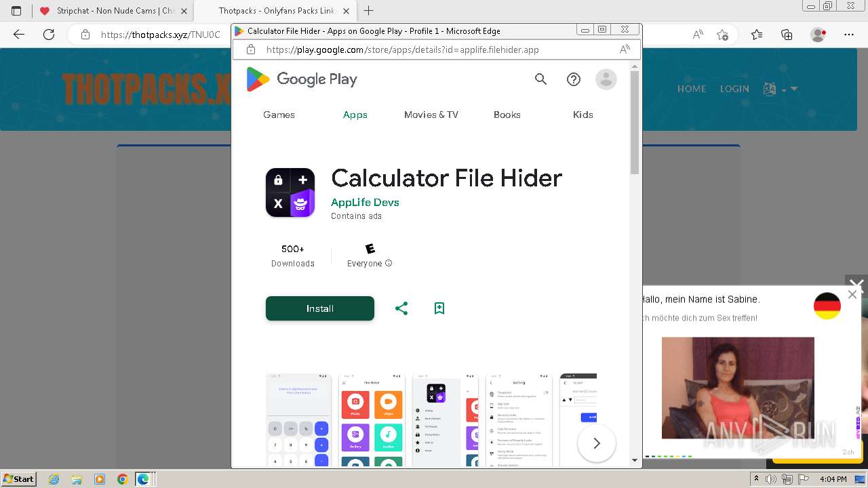Click the Sabine ad photo
The width and height of the screenshot is (868, 488).
(738, 388)
